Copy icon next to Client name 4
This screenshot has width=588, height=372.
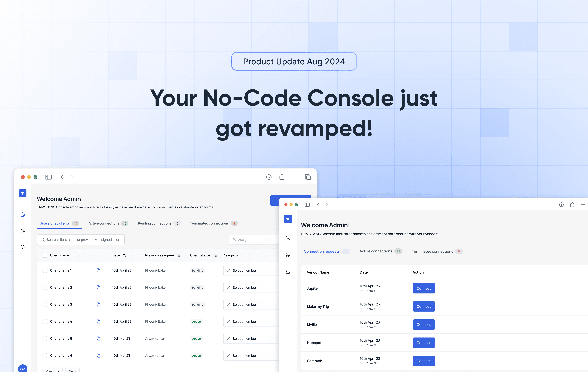tap(98, 322)
